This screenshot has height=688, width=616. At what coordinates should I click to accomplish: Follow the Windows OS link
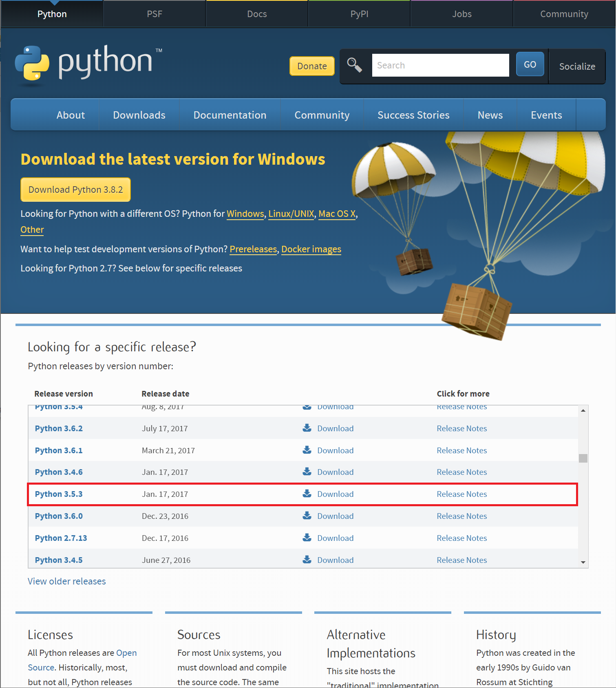pyautogui.click(x=245, y=214)
